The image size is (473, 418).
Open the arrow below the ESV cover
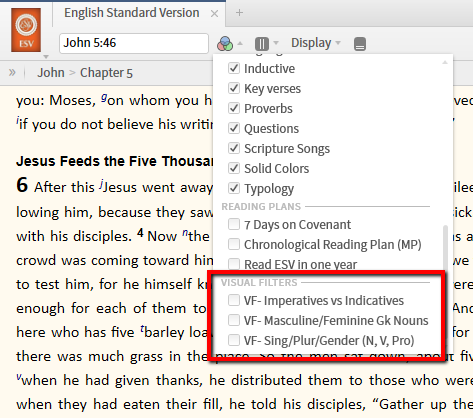click(46, 56)
